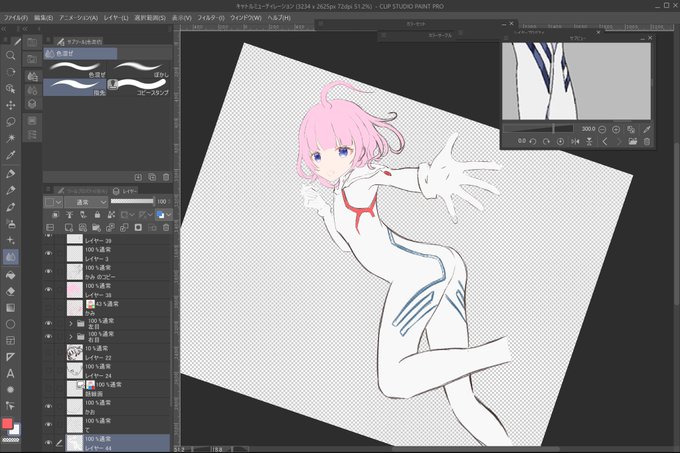Click the New raster layer icon
The height and width of the screenshot is (453, 680).
click(69, 228)
